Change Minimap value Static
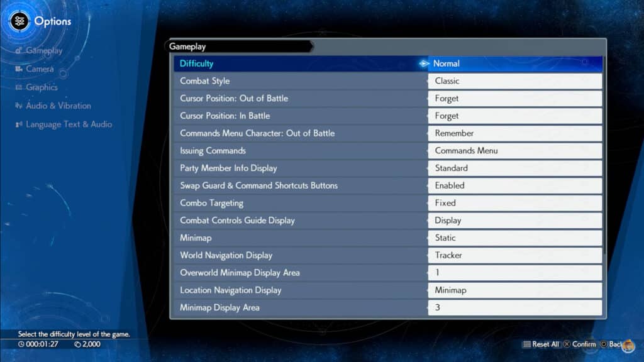Viewport: 644px width, 362px height. (515, 238)
